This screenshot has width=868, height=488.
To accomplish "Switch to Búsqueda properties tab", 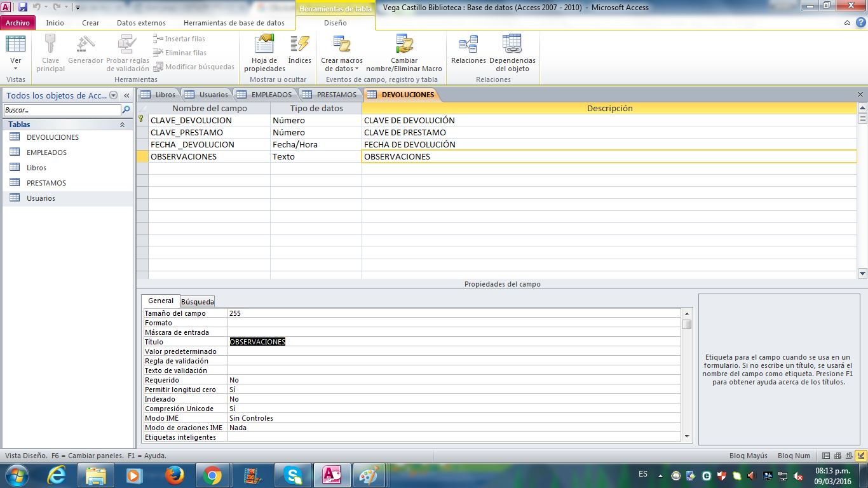I will 197,301.
